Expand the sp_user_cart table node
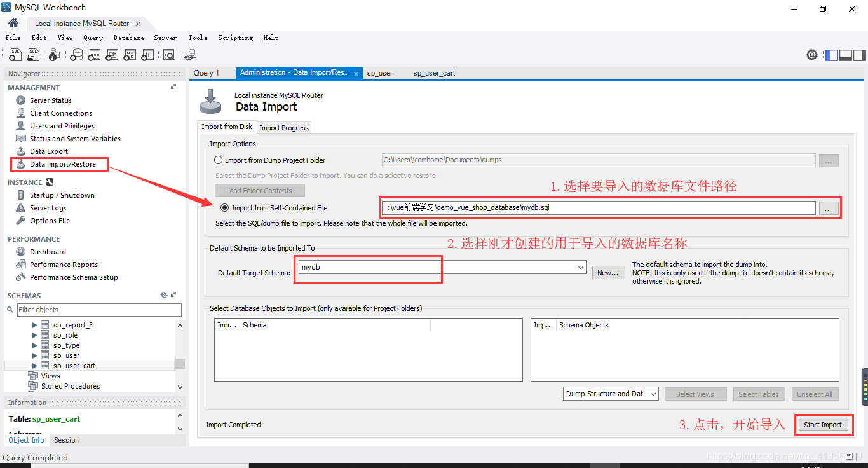Image resolution: width=868 pixels, height=468 pixels. [x=35, y=366]
